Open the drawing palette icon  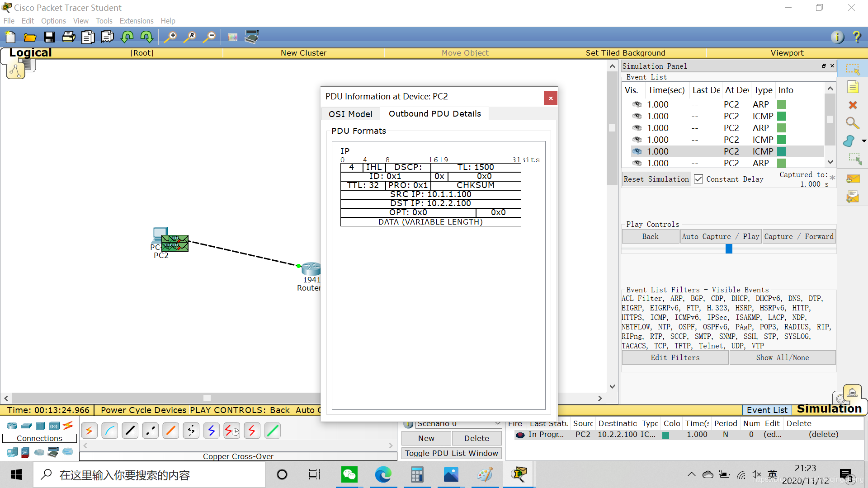pos(232,37)
